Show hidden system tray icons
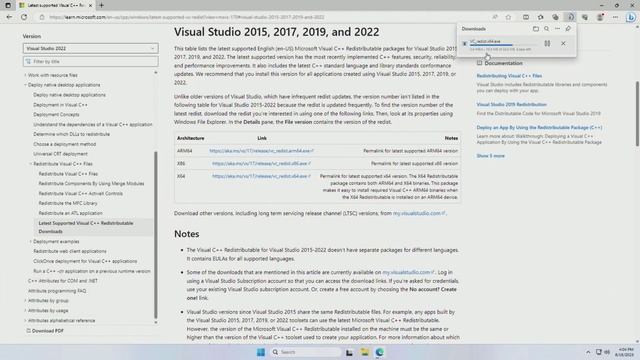 [588, 352]
